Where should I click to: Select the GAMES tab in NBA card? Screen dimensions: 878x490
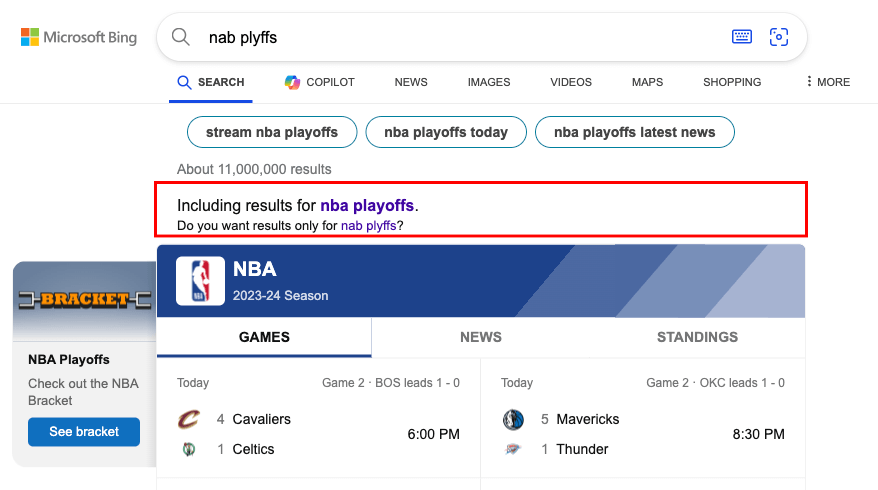coord(264,337)
